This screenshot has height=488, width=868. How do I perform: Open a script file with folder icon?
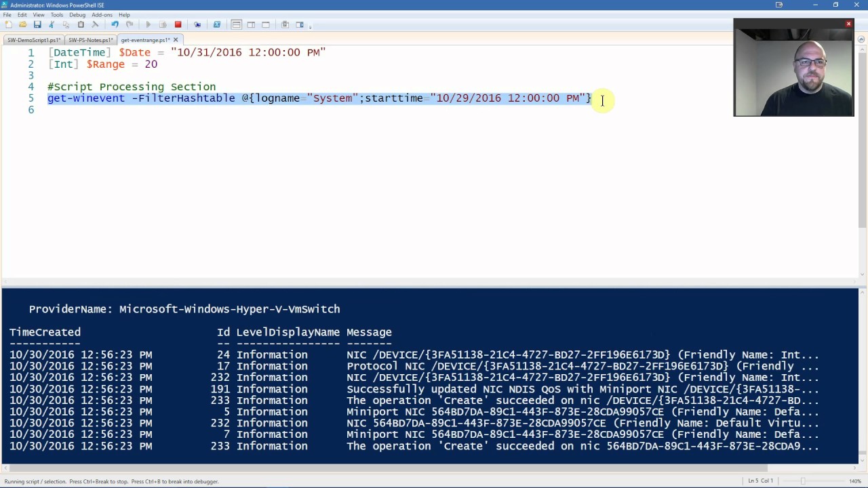tap(22, 24)
